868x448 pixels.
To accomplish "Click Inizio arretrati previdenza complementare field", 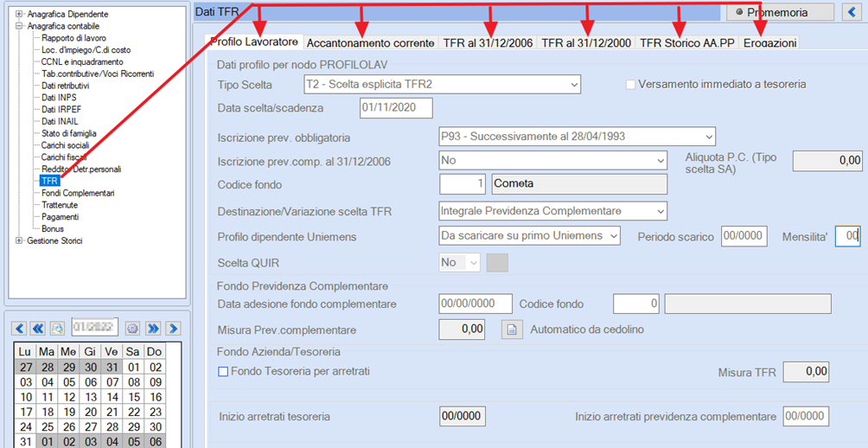I will [806, 417].
